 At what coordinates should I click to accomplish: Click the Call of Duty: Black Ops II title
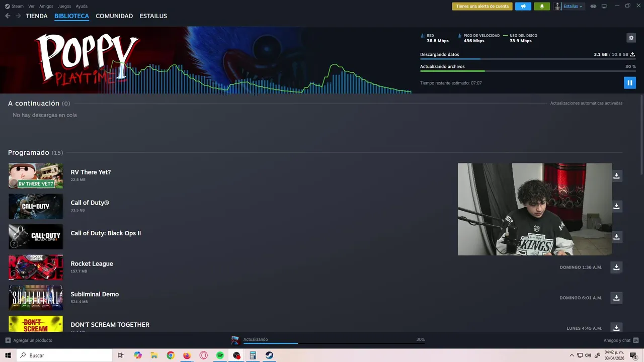pyautogui.click(x=106, y=233)
